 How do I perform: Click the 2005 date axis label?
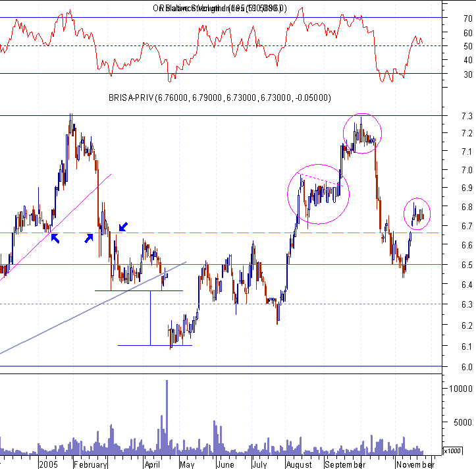pos(48,464)
